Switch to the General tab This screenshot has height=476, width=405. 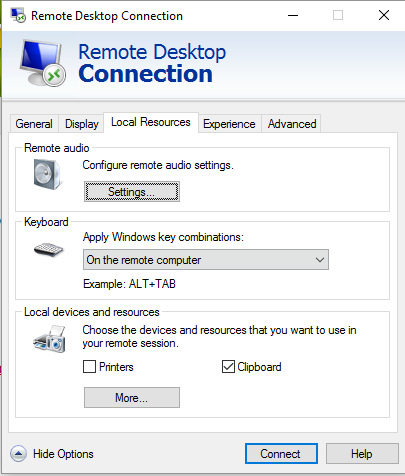[x=34, y=124]
